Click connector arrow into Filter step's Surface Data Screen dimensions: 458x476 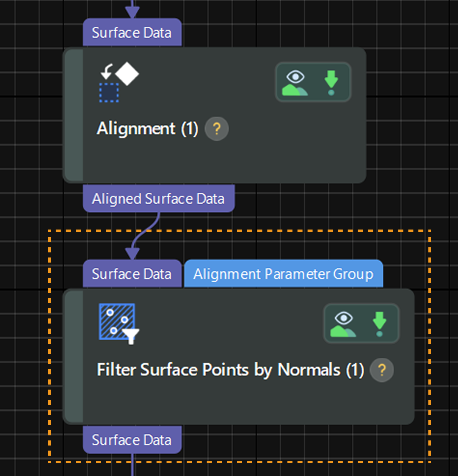click(132, 252)
